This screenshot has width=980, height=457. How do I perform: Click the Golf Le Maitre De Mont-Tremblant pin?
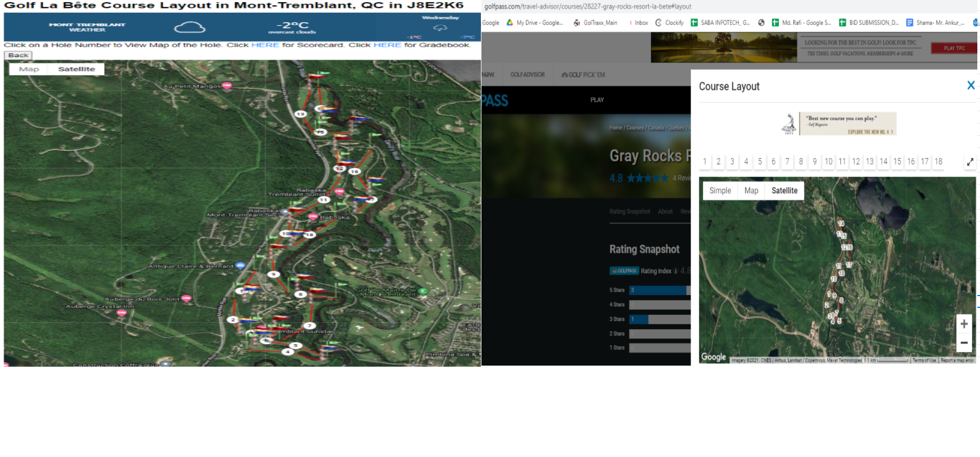423,291
